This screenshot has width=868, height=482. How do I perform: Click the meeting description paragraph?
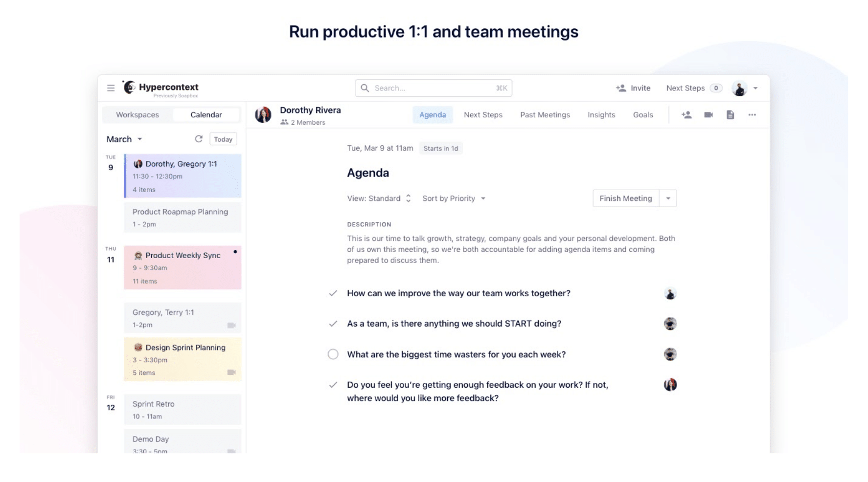coord(511,249)
